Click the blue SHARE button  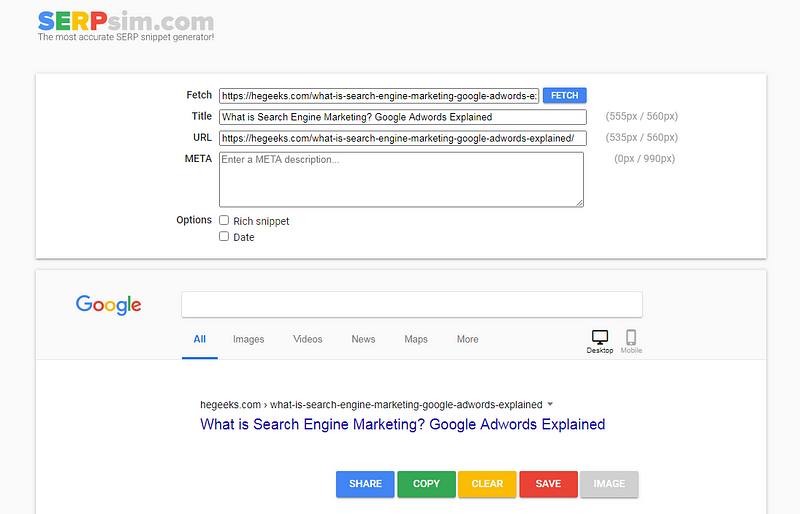pos(365,484)
